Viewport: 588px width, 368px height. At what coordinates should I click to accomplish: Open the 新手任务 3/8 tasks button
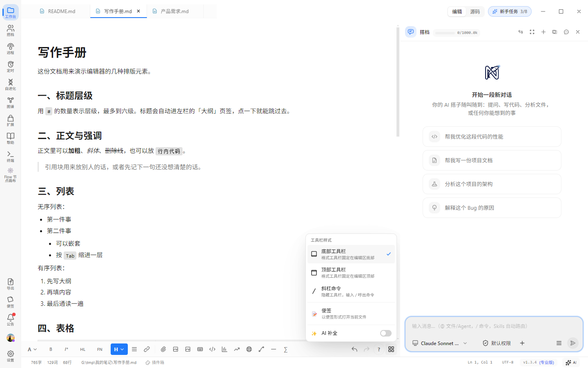tap(510, 11)
